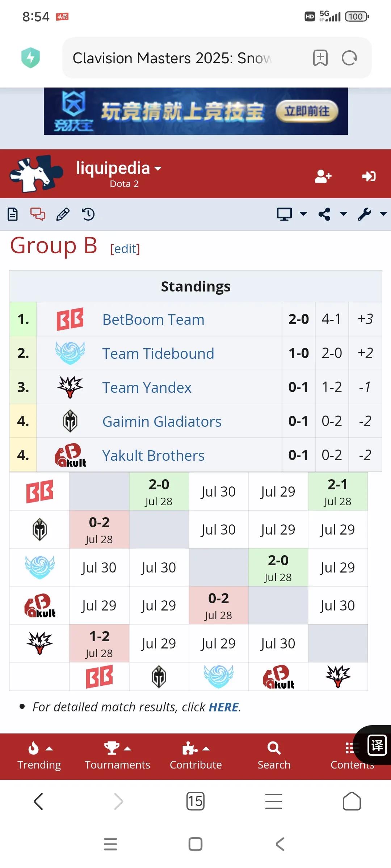The width and height of the screenshot is (391, 868).
Task: Open the page history clock icon
Action: (88, 214)
